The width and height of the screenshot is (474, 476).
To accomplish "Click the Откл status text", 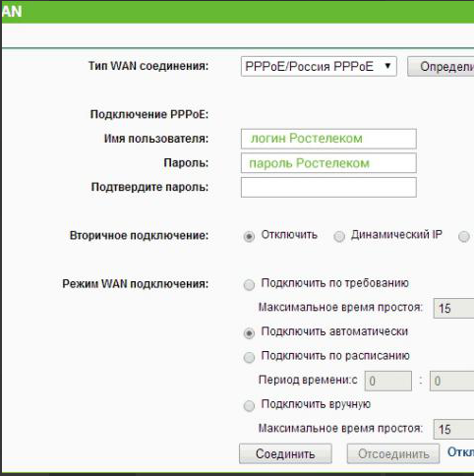I will (460, 452).
